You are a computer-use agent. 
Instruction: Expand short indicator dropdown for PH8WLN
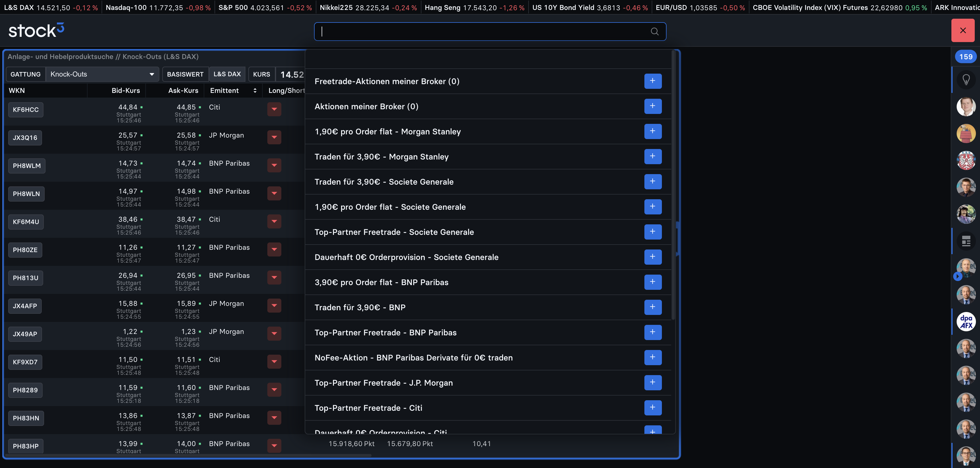[274, 193]
